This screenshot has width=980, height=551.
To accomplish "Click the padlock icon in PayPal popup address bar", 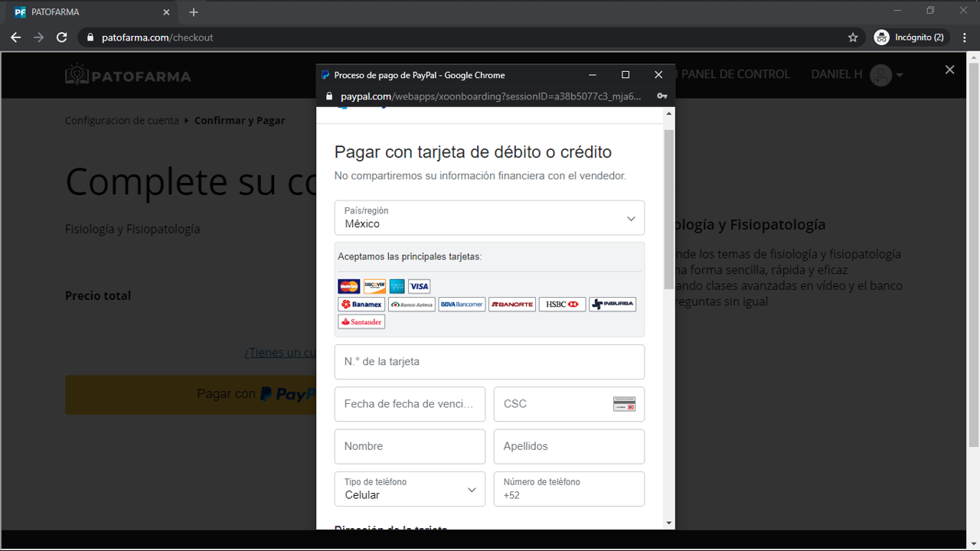I will coord(330,96).
